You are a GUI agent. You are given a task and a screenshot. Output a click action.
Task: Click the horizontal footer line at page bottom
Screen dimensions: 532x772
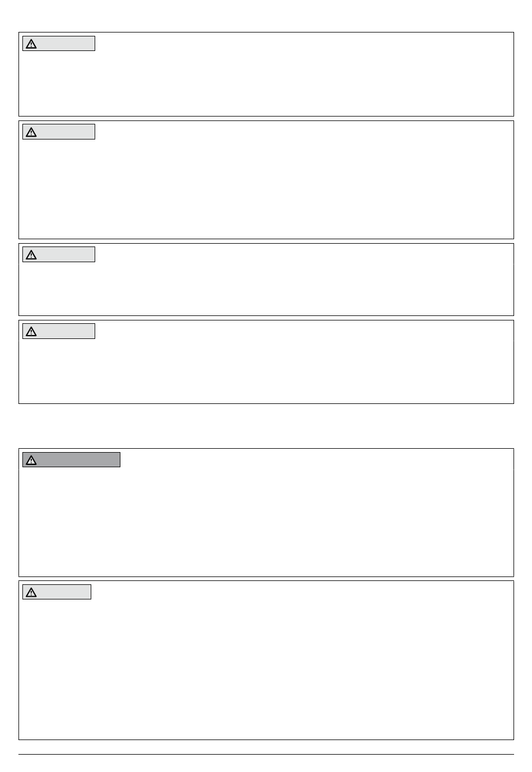[266, 755]
